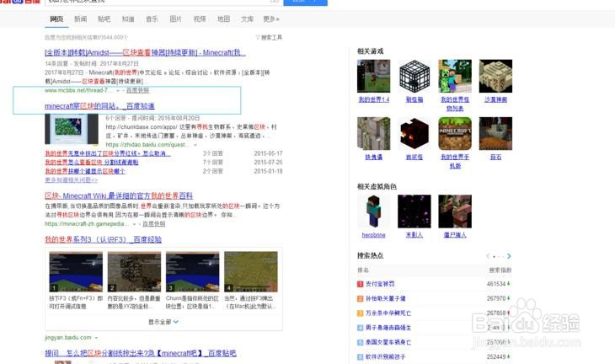Image resolution: width=615 pixels, height=364 pixels.
Task: Open the rank 1 hot search 支付宝被罚
Action: [380, 284]
